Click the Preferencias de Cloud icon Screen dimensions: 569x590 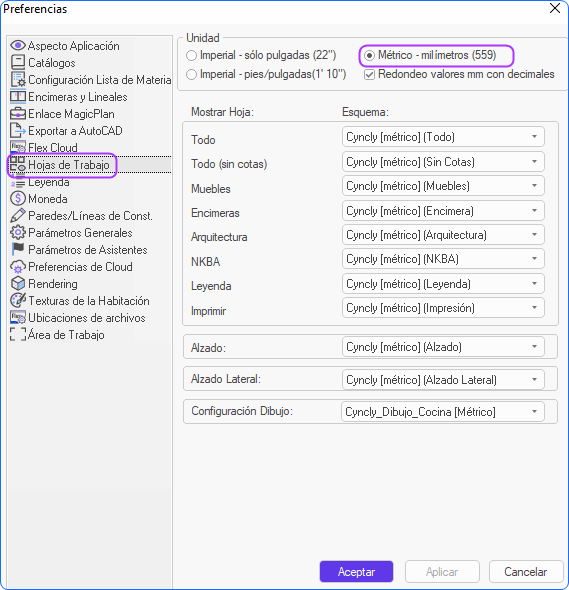18,266
